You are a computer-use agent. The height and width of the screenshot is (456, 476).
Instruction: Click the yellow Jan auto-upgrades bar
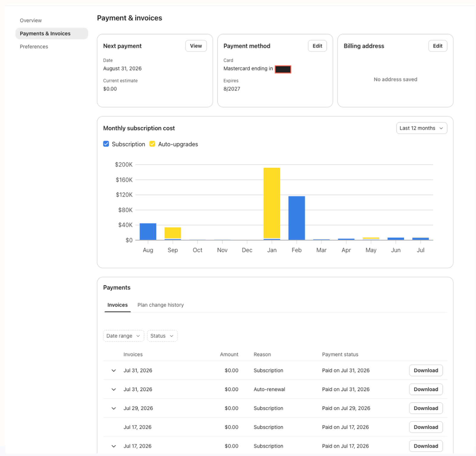[272, 203]
